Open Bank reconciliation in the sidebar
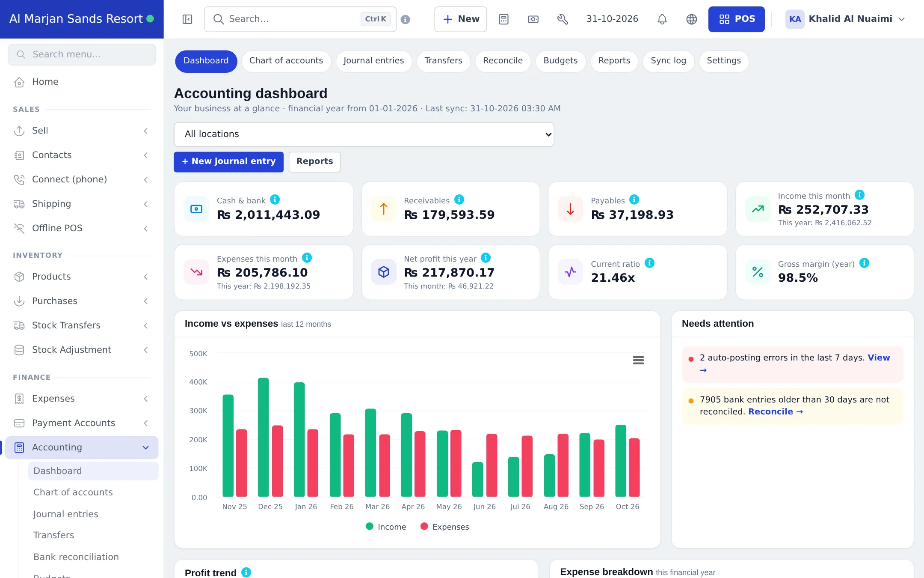 click(x=76, y=557)
